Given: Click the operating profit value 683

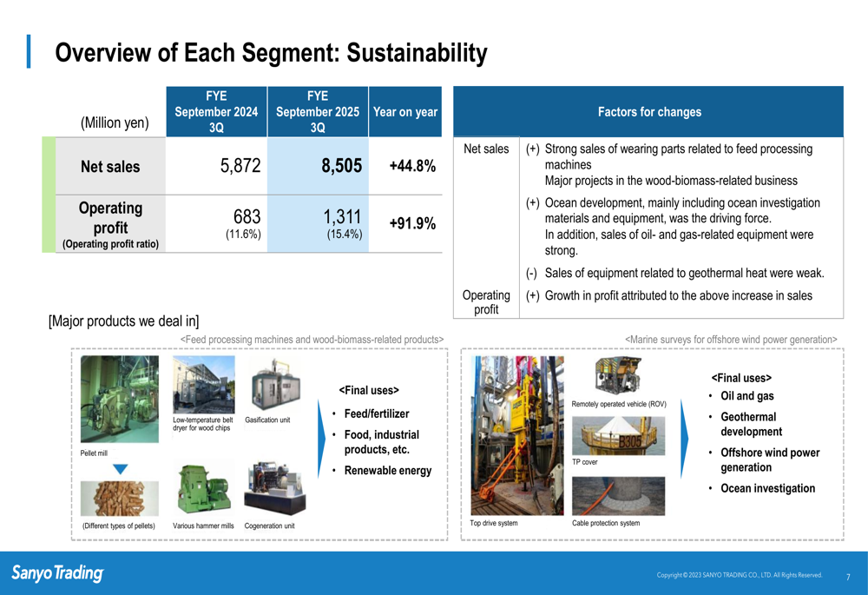Looking at the screenshot, I should coord(247,216).
